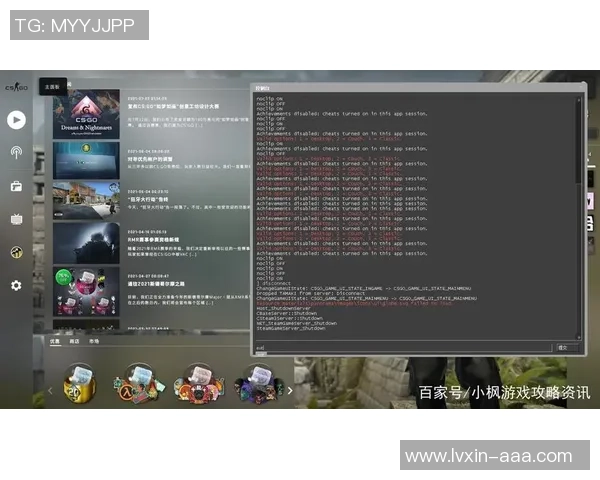Open the Dreams & Nightmares news thumbnail
Image resolution: width=600 pixels, height=480 pixels.
(86, 116)
